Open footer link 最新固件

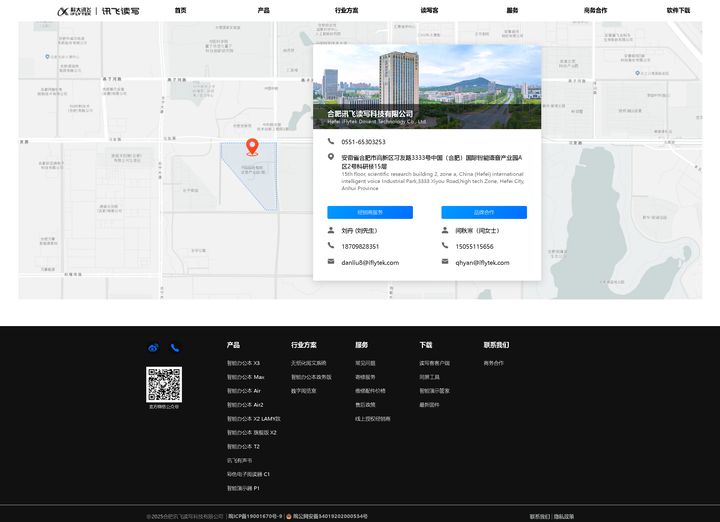[x=429, y=404]
